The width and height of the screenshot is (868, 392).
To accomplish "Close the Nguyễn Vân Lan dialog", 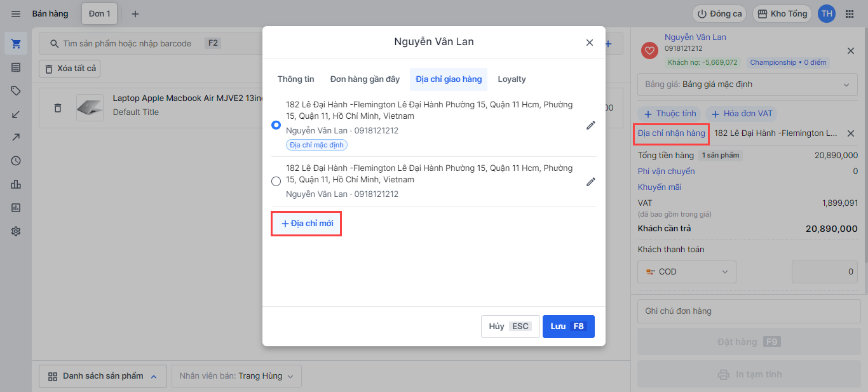I will pos(589,43).
